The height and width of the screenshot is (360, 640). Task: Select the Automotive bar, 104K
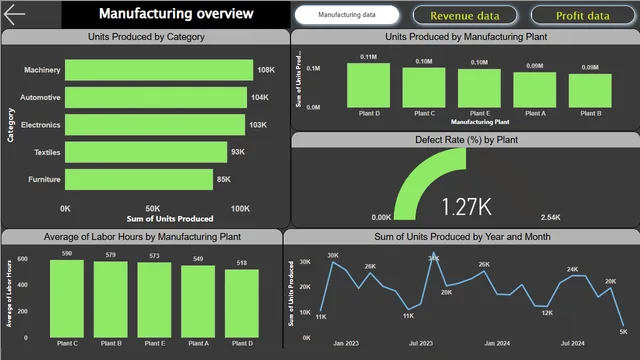pyautogui.click(x=156, y=98)
